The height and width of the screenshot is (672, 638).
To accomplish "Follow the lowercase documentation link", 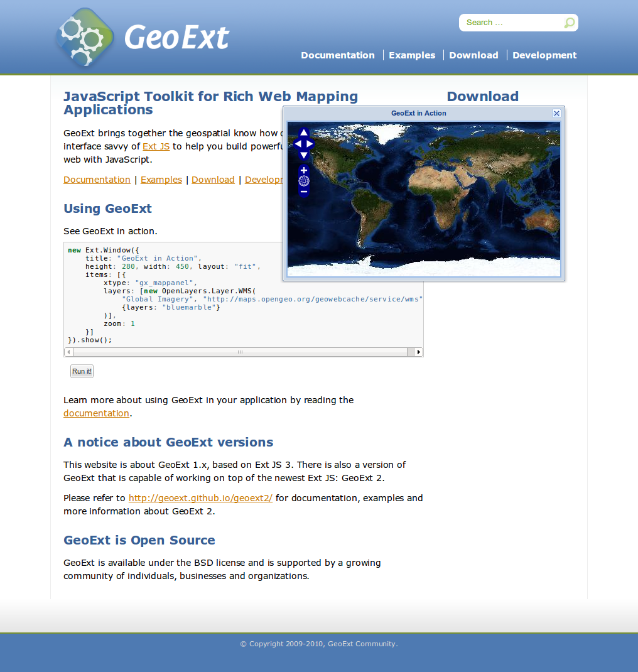I will [97, 414].
